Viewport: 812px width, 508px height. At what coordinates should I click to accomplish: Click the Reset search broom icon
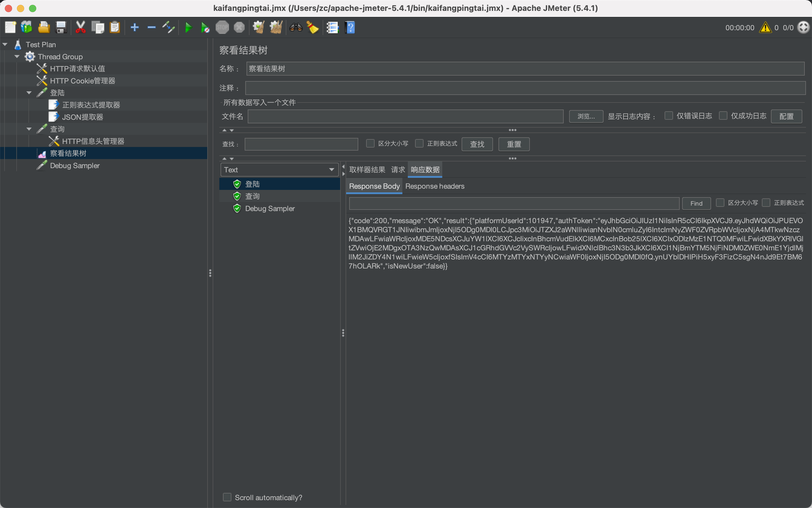pyautogui.click(x=313, y=27)
